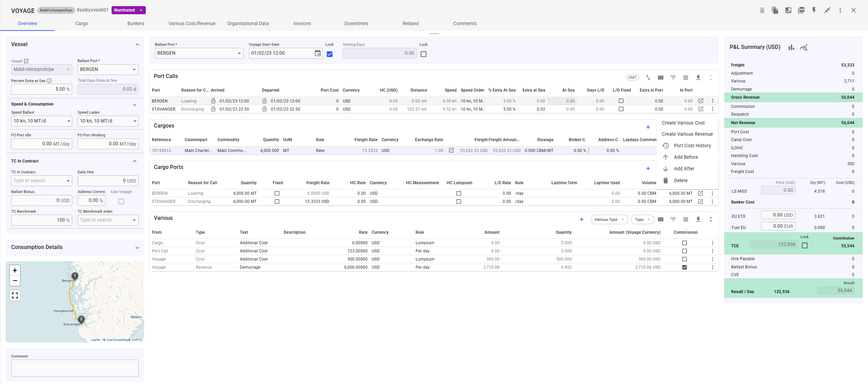
Task: Click the Port Calls download icon
Action: pos(698,77)
